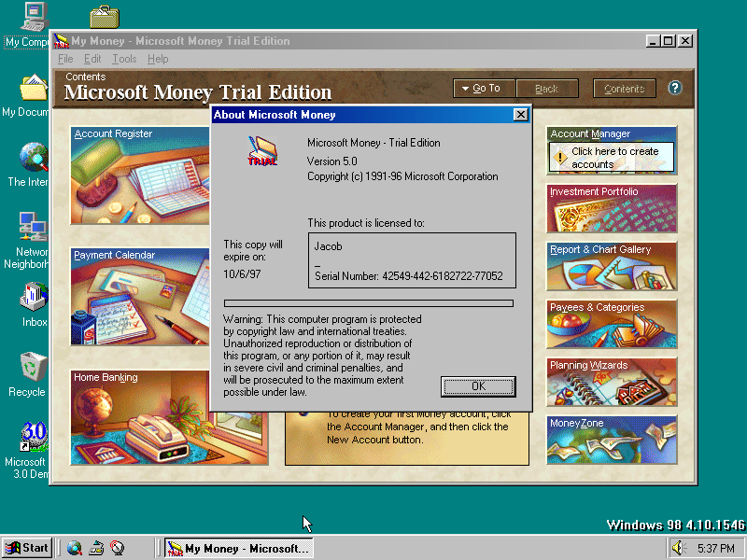
Task: Open the Tools menu
Action: [124, 59]
